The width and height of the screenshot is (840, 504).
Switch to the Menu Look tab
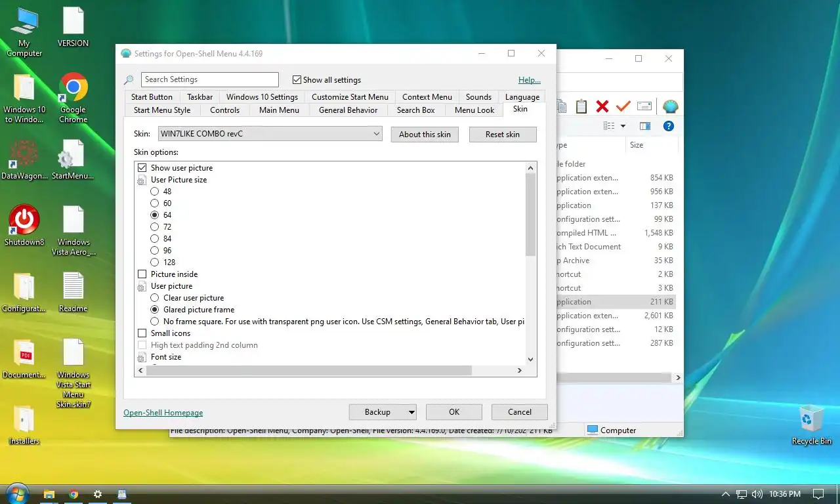474,110
